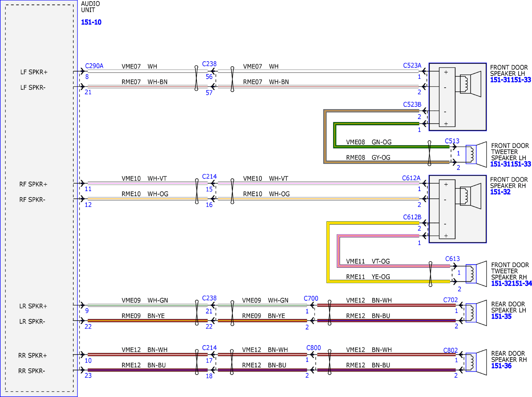Click the Front Door Tweeter Speaker RH symbol
Screen dimensions: 532x397
pos(476,274)
